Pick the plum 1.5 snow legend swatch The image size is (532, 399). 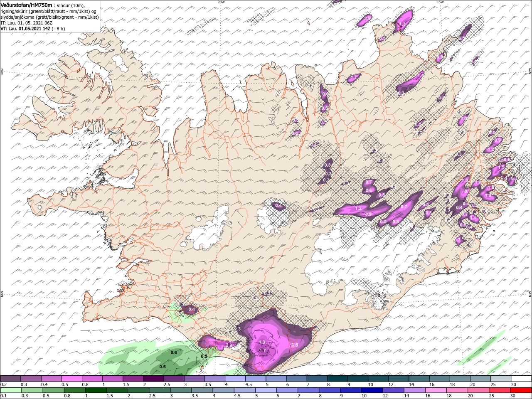coord(133,379)
